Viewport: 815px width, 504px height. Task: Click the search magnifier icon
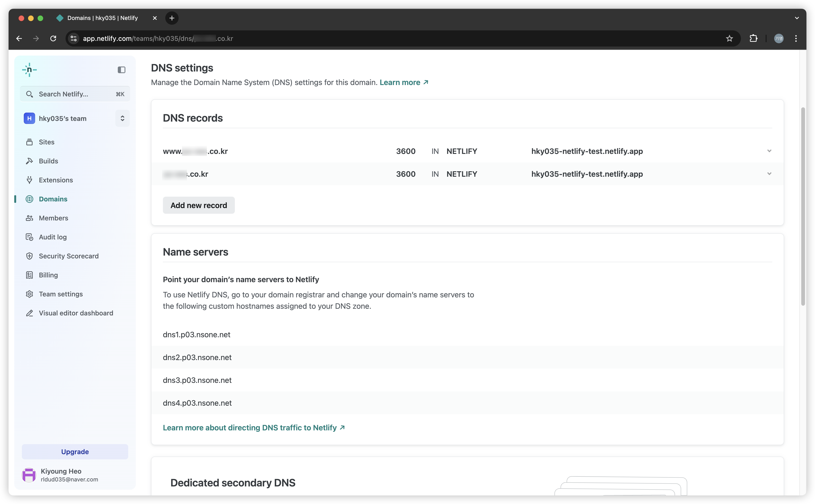(x=29, y=94)
